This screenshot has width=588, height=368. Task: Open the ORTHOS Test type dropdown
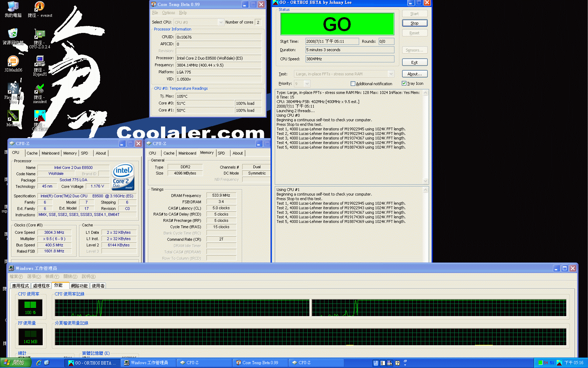[x=391, y=74]
